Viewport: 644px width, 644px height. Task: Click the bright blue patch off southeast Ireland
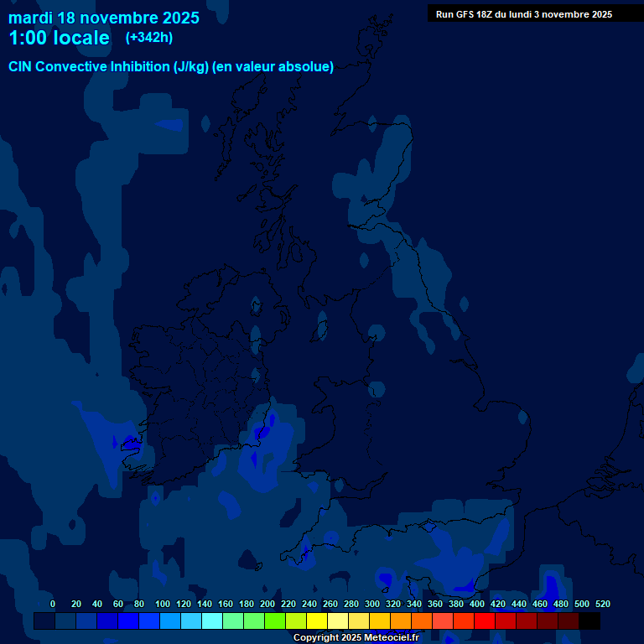264,431
